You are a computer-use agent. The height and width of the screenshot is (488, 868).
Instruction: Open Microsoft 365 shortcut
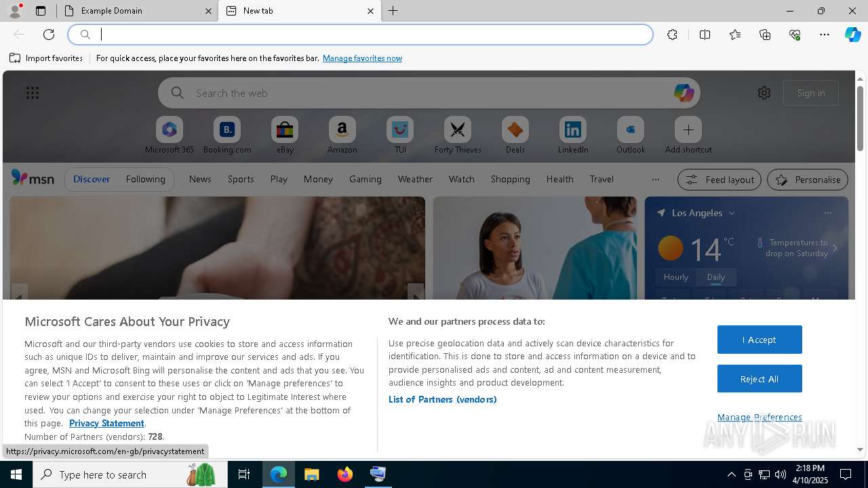[x=170, y=135]
